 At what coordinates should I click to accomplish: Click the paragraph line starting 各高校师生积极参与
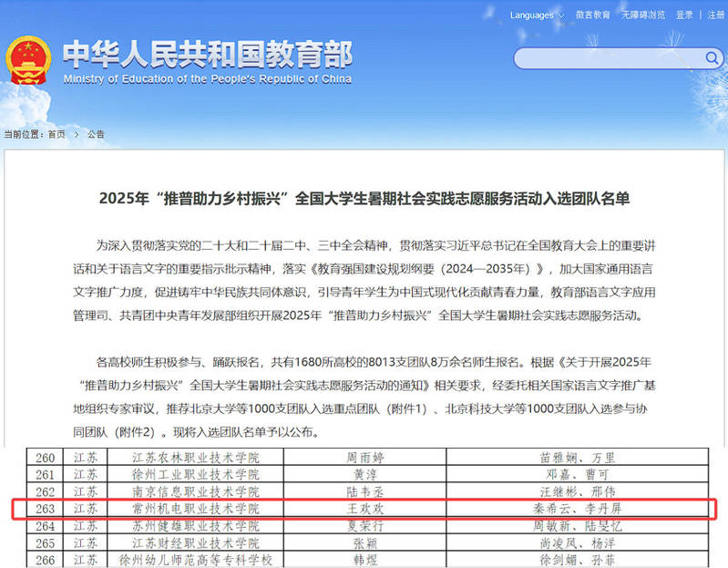click(374, 362)
